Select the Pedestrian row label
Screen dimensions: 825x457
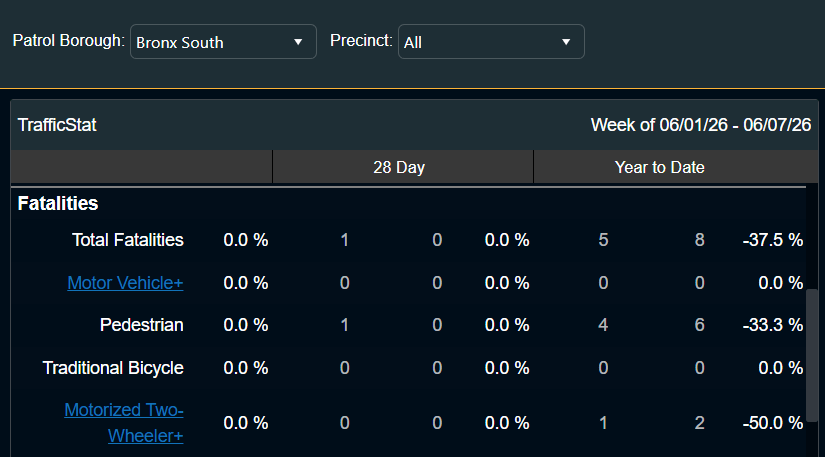pos(142,325)
